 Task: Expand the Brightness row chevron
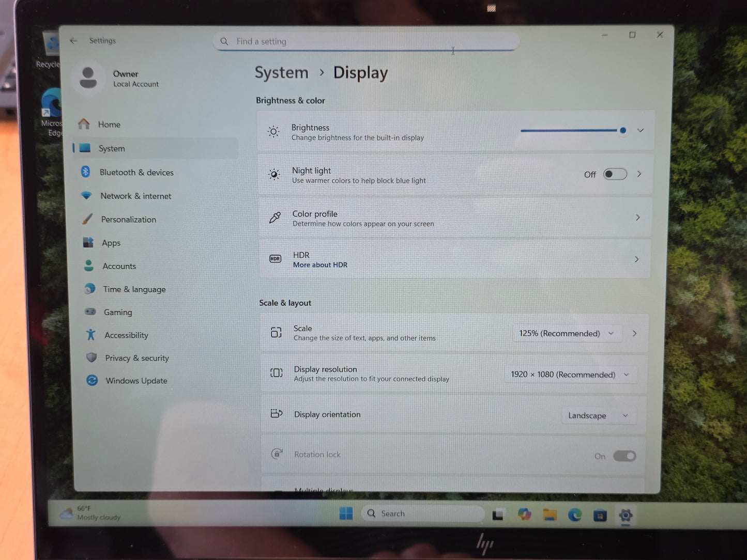coord(641,130)
